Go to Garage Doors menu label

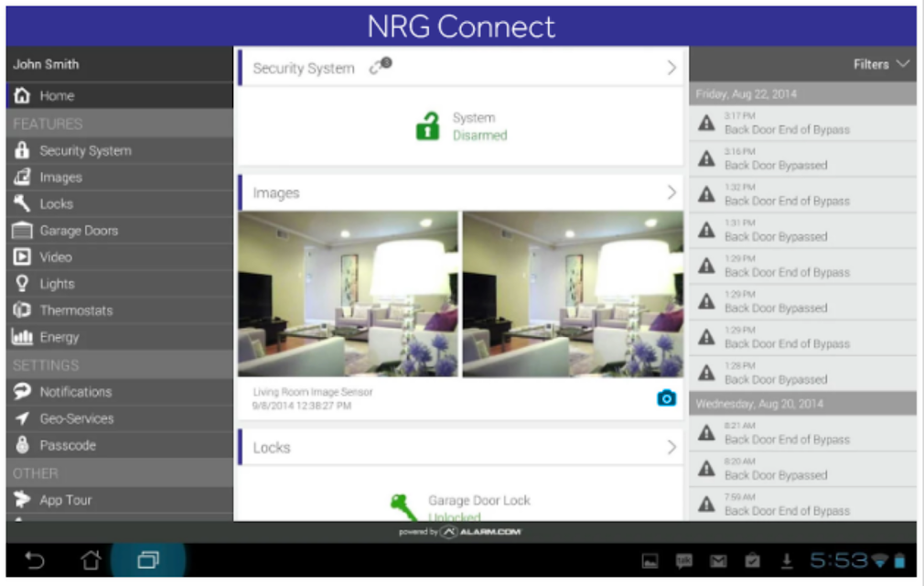[x=79, y=231]
